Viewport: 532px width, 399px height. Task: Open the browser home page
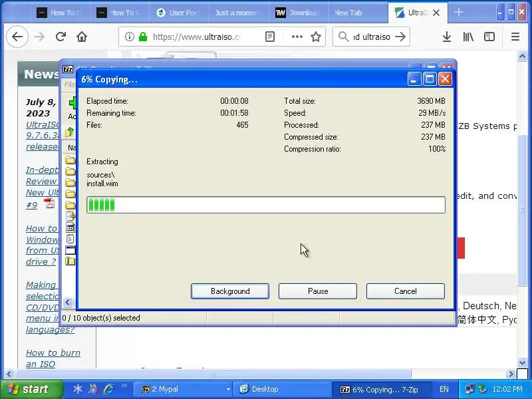pos(82,37)
